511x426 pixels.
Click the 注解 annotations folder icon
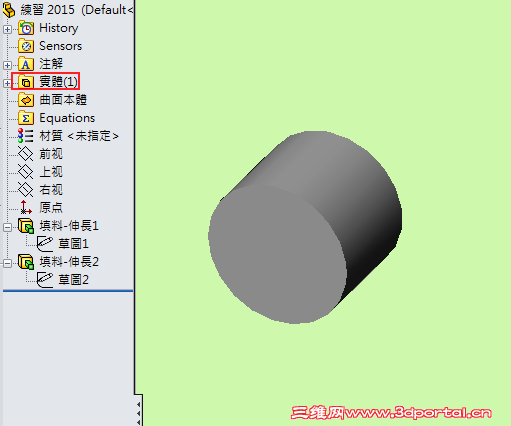[x=26, y=64]
